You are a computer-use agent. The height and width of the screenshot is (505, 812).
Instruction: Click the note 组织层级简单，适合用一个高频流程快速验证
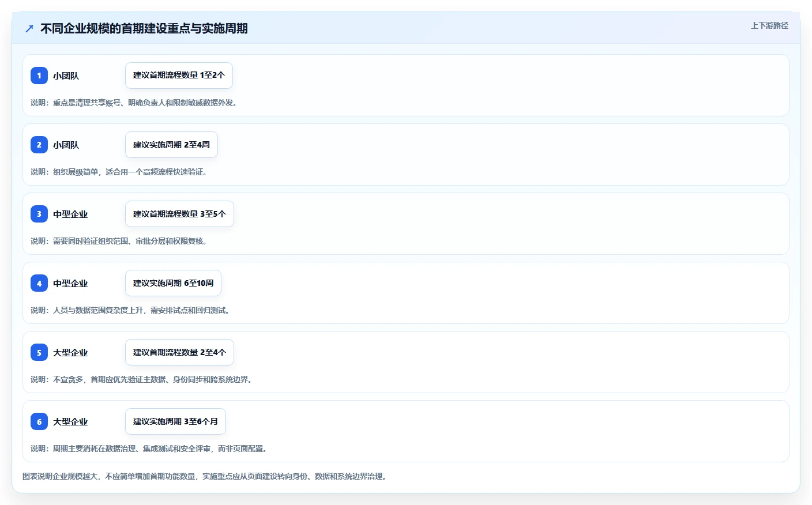point(119,172)
